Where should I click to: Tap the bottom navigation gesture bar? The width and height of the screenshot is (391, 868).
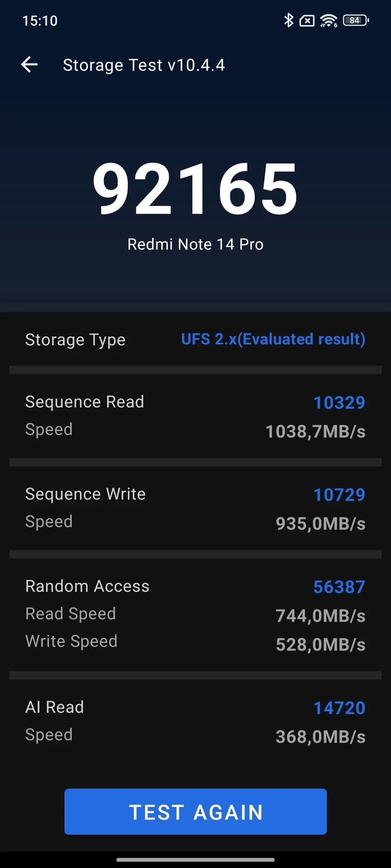click(x=195, y=860)
